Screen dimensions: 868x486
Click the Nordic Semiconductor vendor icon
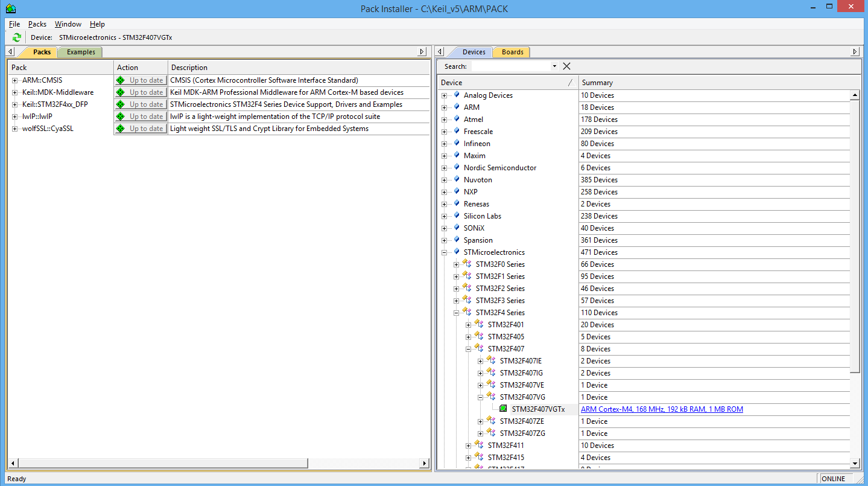tap(457, 167)
